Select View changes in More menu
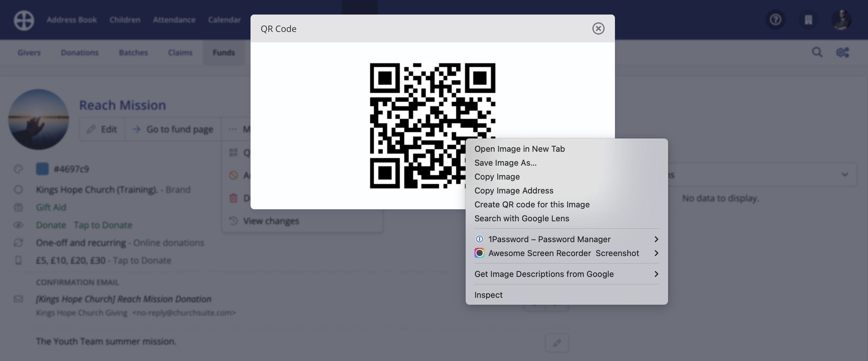 (x=271, y=221)
